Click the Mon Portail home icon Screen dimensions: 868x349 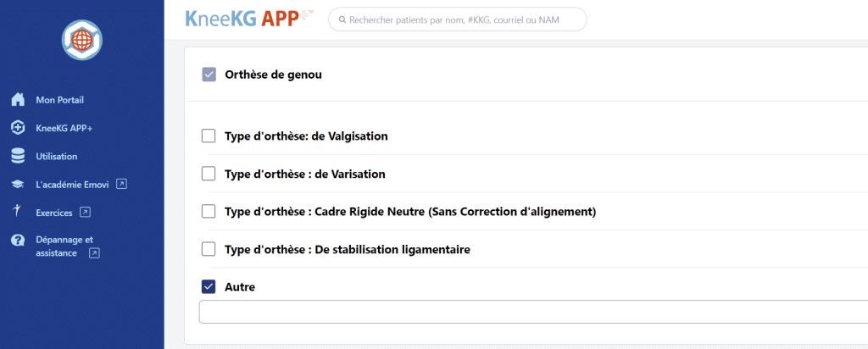pos(17,100)
